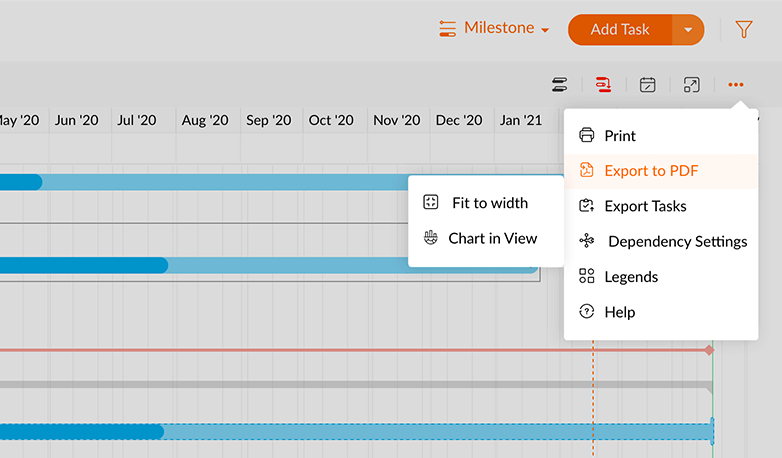This screenshot has width=782, height=458.
Task: Select Fit to width option
Action: pos(489,203)
